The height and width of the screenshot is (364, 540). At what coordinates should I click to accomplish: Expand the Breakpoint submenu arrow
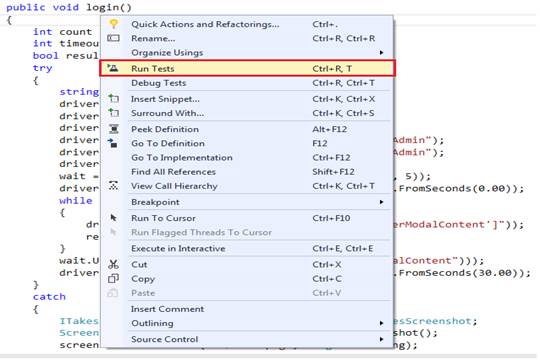coord(381,202)
